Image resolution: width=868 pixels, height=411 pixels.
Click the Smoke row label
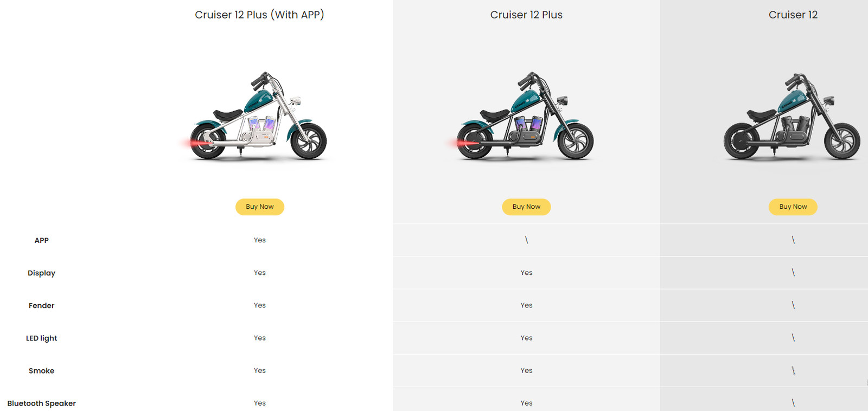pos(42,371)
